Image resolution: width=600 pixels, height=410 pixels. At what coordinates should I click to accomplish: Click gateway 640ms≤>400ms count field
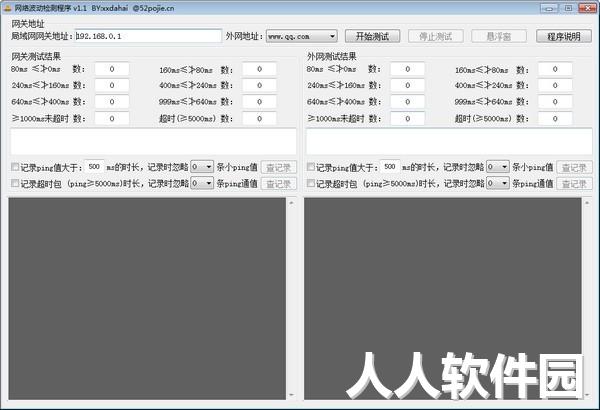[112, 101]
